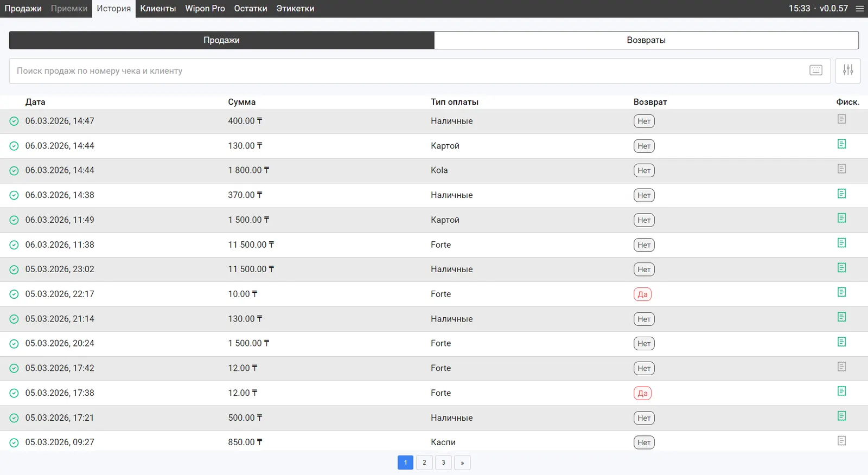Open the on-screen keyboard icon in search
The width and height of the screenshot is (868, 475).
tap(815, 70)
